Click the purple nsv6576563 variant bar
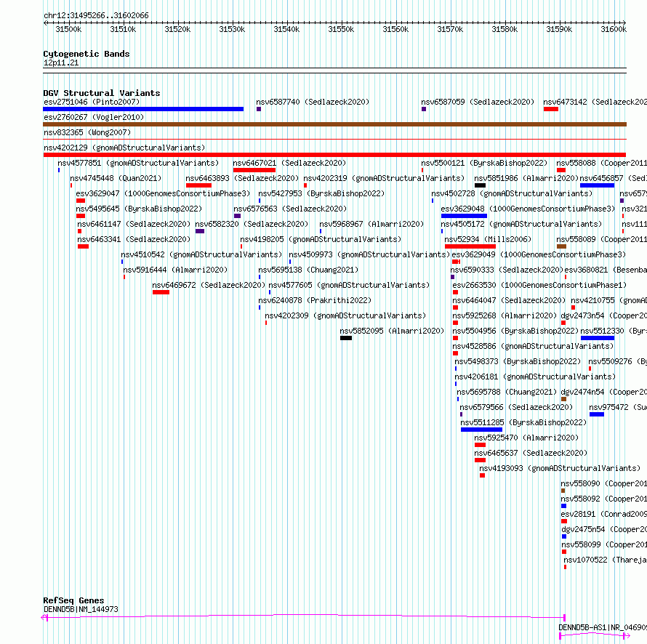 pyautogui.click(x=237, y=216)
